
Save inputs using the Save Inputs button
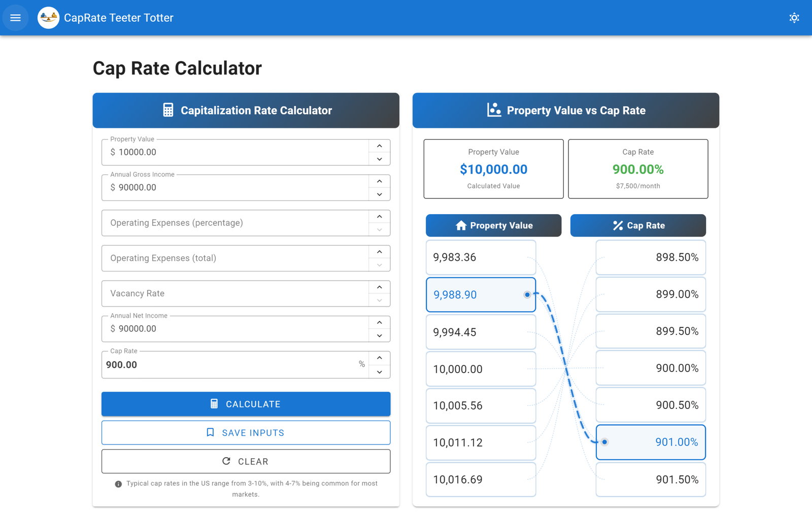246,433
